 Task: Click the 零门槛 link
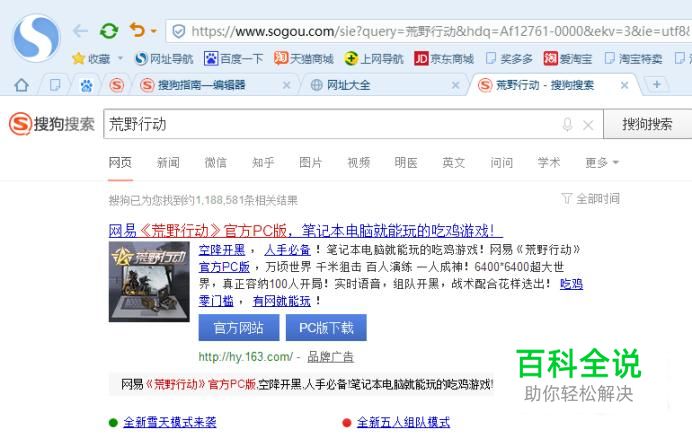(216, 301)
